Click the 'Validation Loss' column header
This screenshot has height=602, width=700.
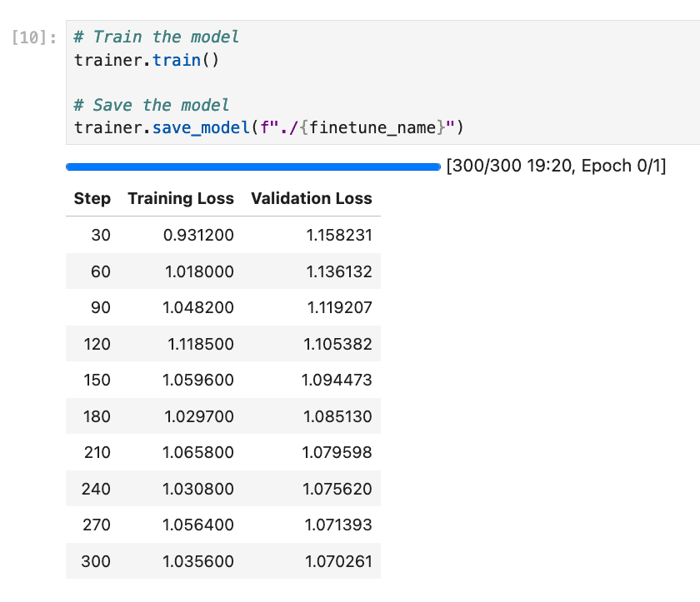(x=311, y=198)
